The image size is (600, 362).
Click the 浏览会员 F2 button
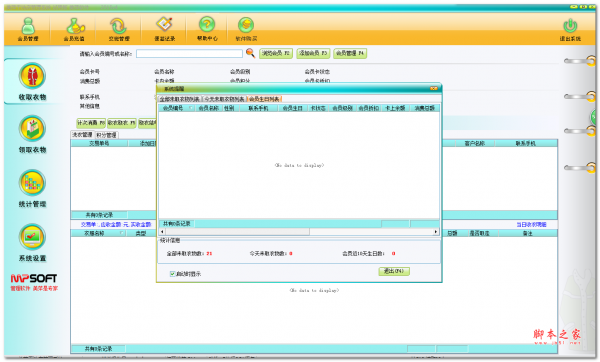(276, 53)
